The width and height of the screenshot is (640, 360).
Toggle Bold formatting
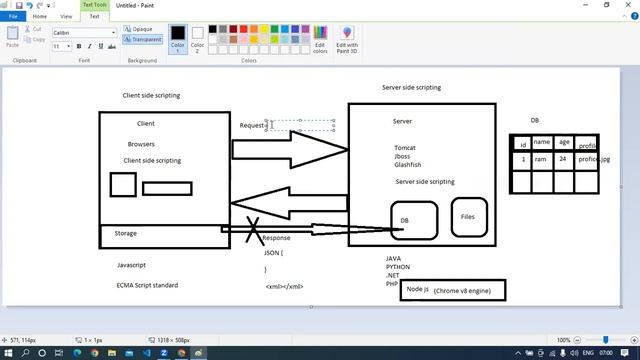tap(79, 47)
